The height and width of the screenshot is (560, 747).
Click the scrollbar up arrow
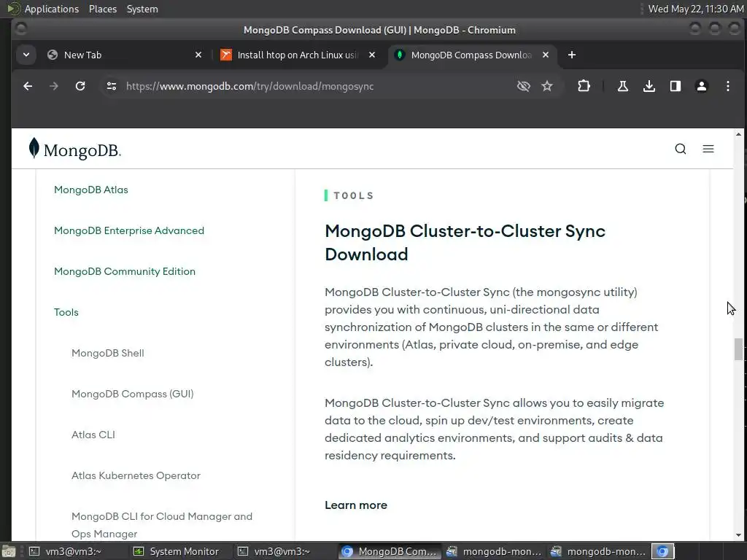tap(738, 134)
